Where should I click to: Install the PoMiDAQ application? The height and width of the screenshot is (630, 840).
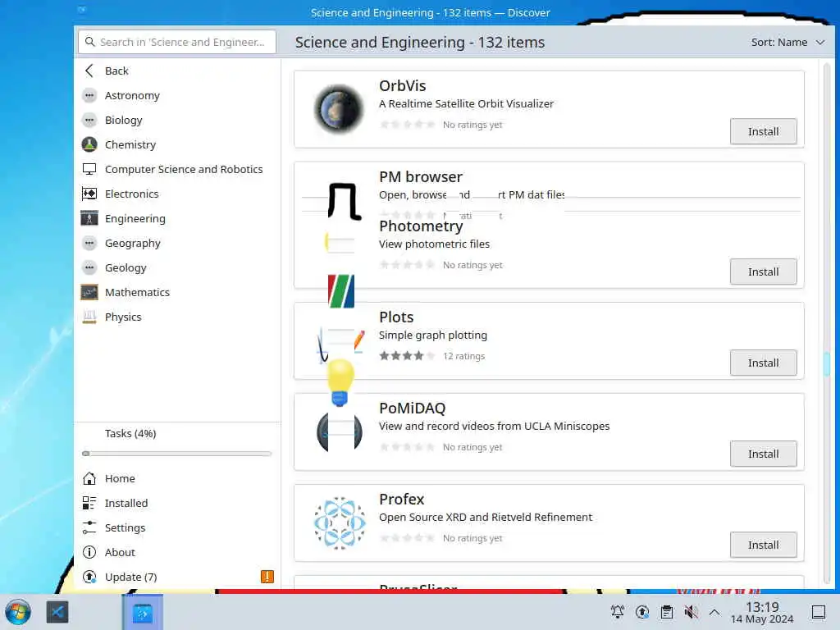tap(763, 454)
